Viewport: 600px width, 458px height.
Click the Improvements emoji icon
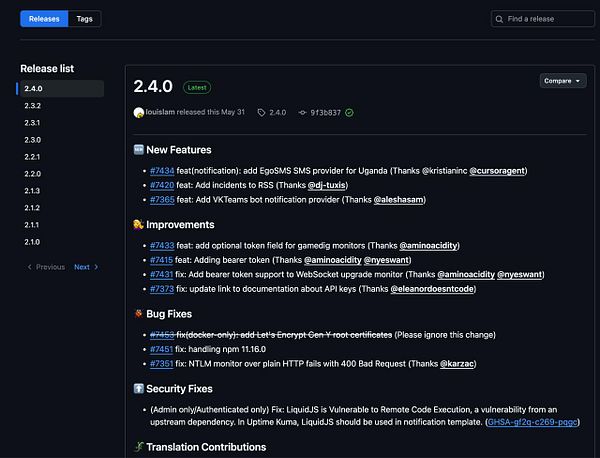[138, 224]
